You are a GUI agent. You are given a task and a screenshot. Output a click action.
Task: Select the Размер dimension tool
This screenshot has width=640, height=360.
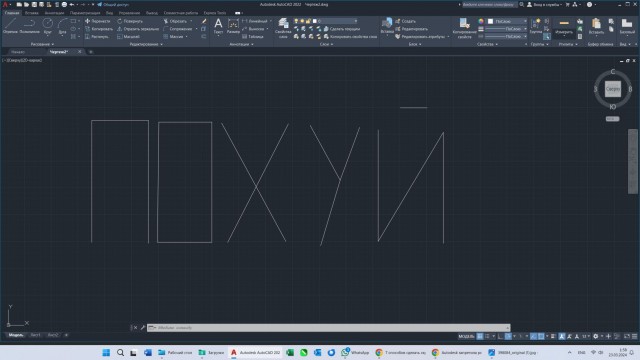coord(233,25)
